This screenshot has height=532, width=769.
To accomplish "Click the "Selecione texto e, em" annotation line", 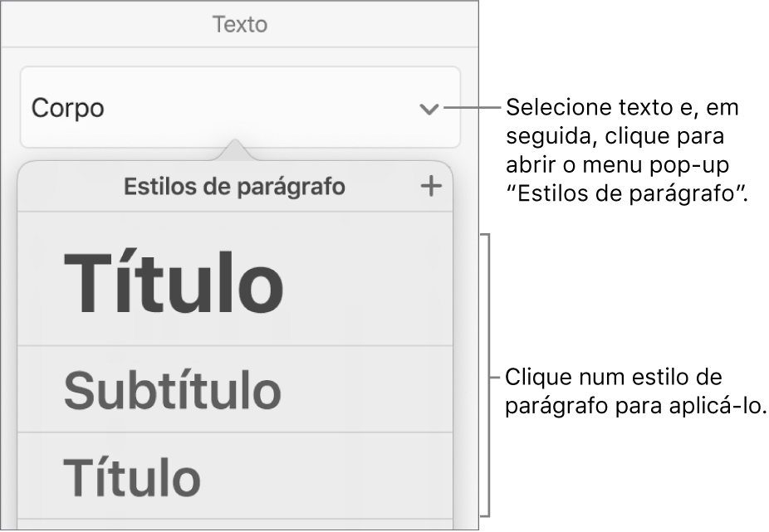I will (621, 109).
